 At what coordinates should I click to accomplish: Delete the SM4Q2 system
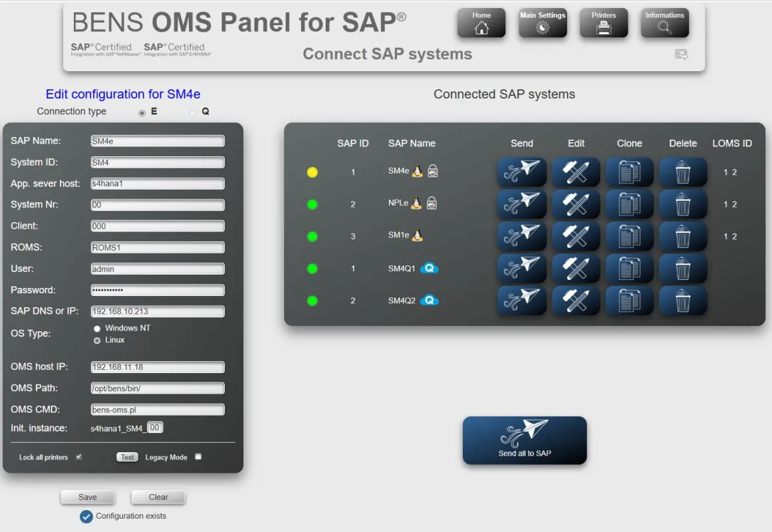pos(683,301)
